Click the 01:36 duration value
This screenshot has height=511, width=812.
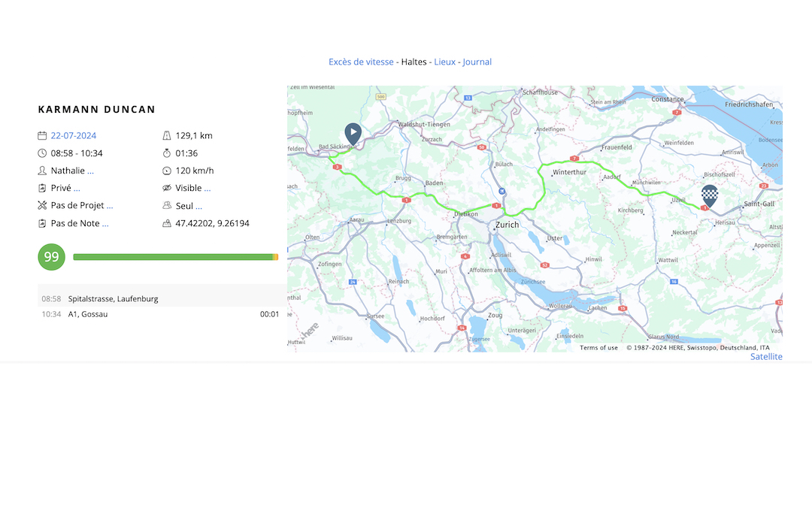(x=186, y=153)
